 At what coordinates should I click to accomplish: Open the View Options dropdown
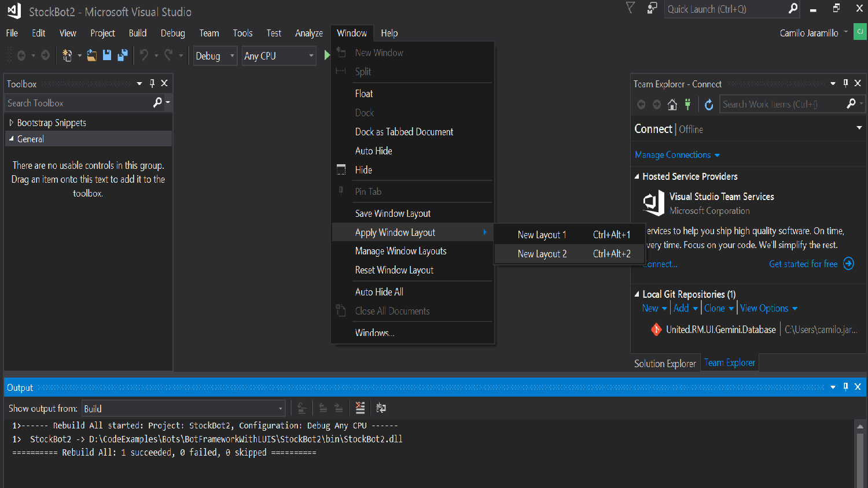[x=769, y=308]
